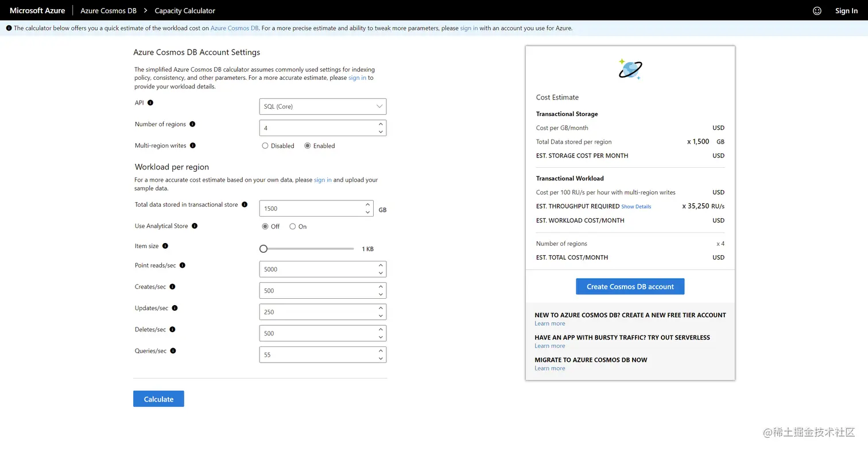The height and width of the screenshot is (451, 868).
Task: Click Create Cosmos DB account
Action: point(630,286)
